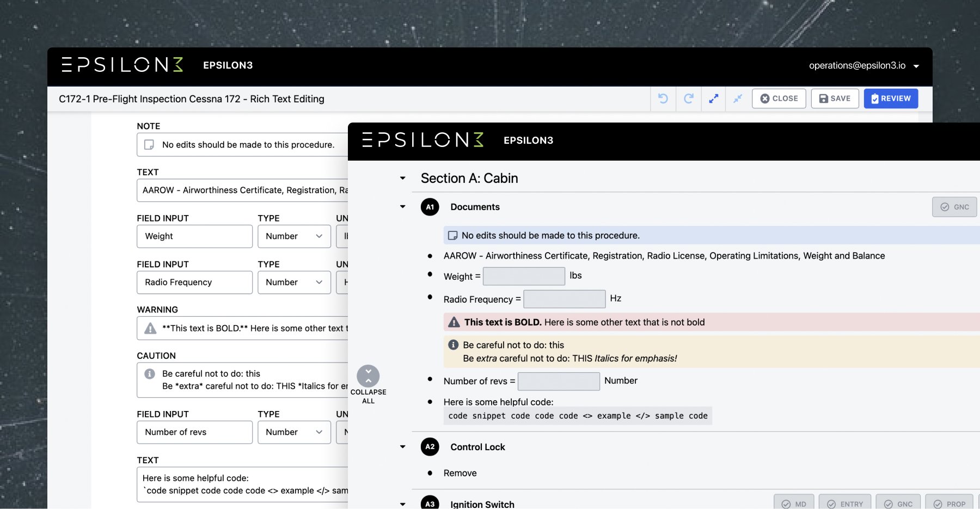The image size is (980, 509).
Task: Click the Remove bullet under Control Lock
Action: coord(460,473)
